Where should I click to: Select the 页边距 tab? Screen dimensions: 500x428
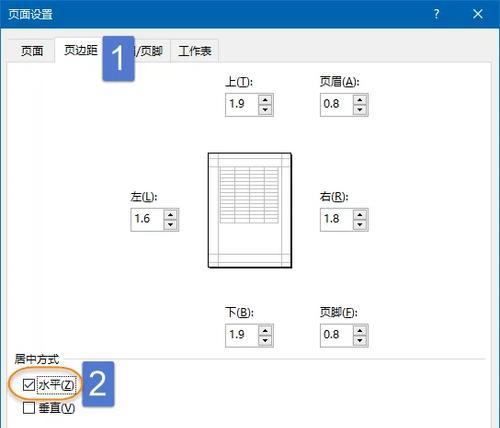coord(81,50)
